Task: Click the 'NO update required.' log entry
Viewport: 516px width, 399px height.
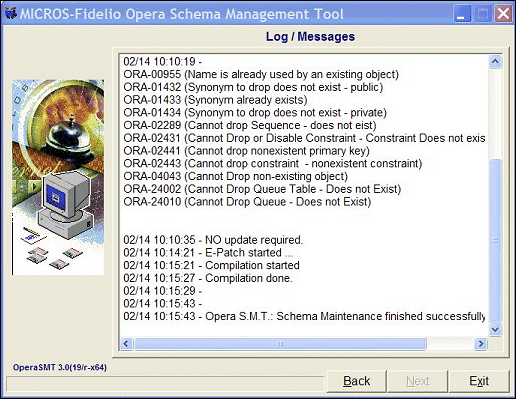Action: click(x=254, y=240)
